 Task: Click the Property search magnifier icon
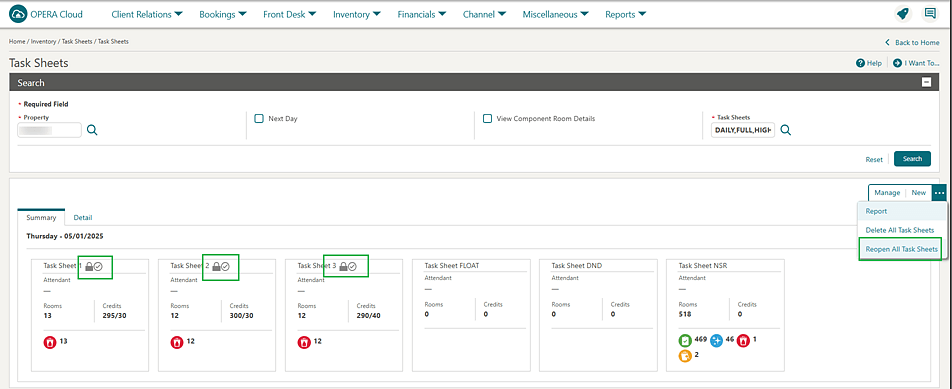pos(92,130)
